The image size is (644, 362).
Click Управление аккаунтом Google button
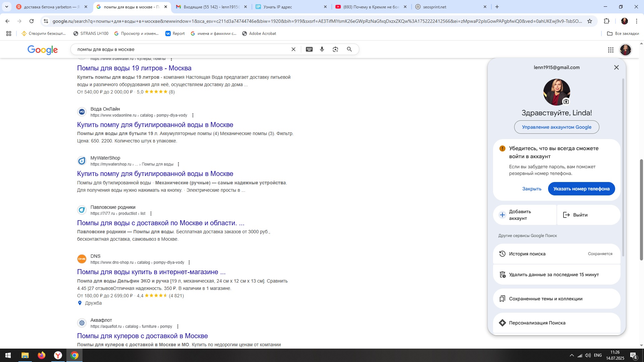point(556,127)
